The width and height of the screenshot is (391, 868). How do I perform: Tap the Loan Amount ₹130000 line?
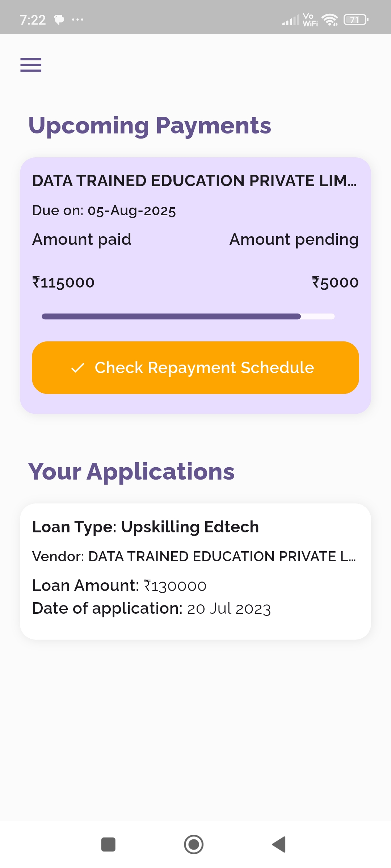119,586
